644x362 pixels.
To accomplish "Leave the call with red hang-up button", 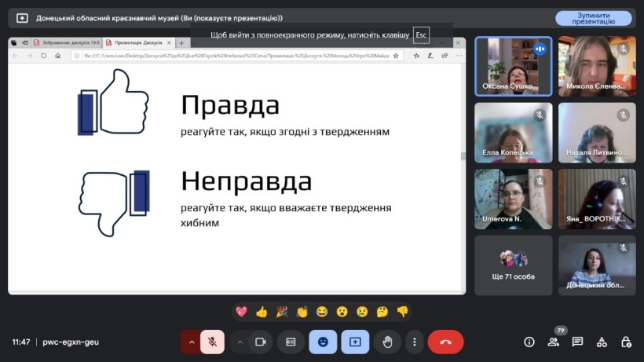I will (x=445, y=342).
